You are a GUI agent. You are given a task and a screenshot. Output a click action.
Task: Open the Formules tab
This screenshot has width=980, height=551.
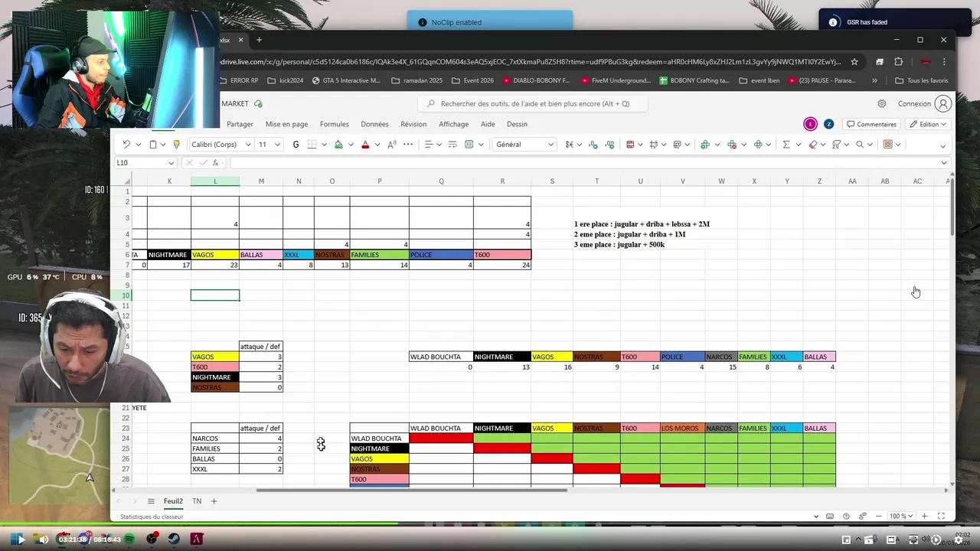click(x=334, y=124)
